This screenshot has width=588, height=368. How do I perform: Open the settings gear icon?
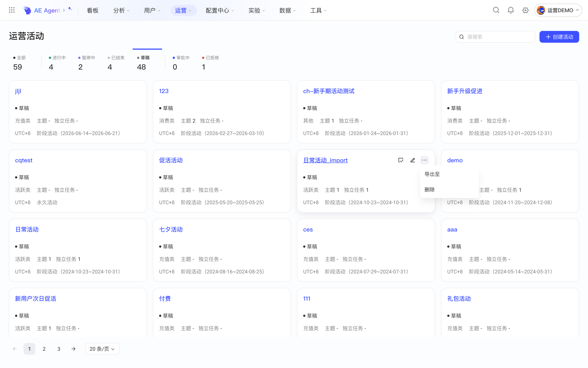525,10
